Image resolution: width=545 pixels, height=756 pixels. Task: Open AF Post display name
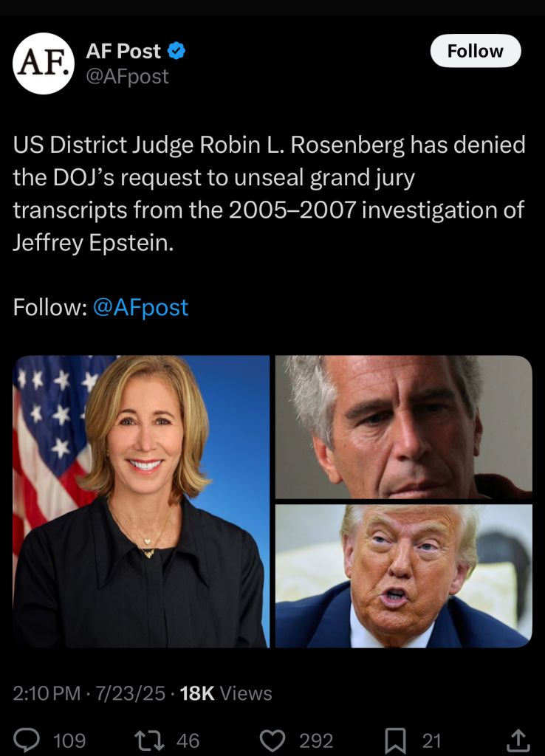(123, 51)
